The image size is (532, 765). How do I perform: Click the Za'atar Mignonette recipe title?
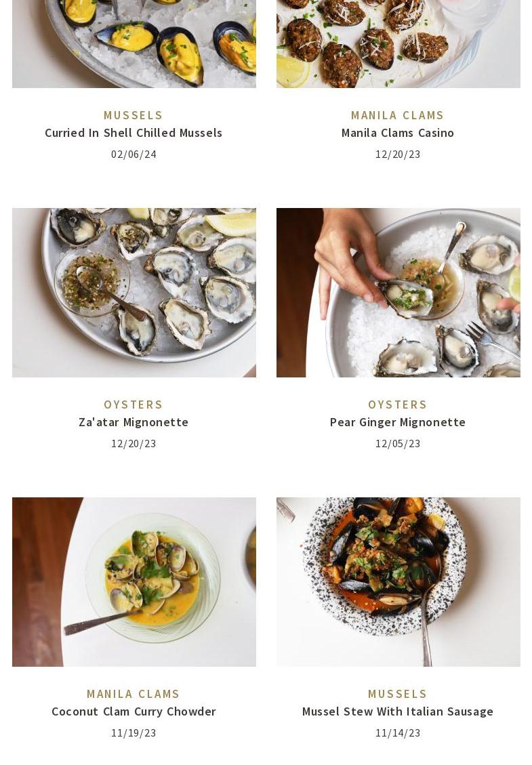click(x=134, y=422)
